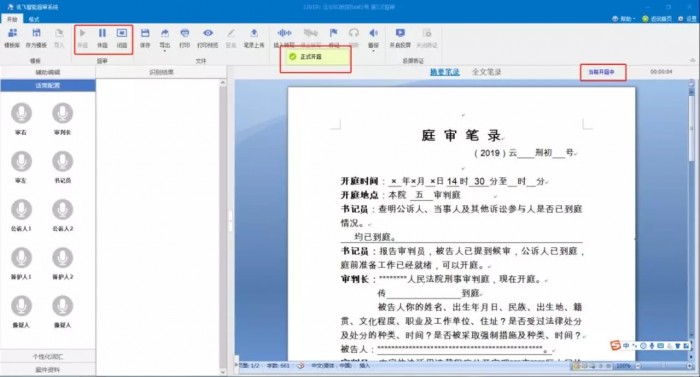Expand the 导出 export dropdown arrow

pos(165,51)
